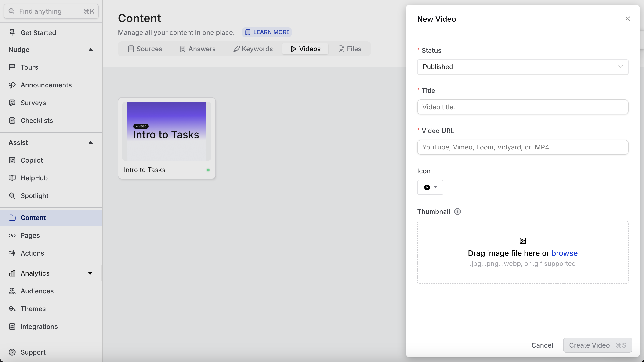
Task: Click the browse link in thumbnail area
Action: pyautogui.click(x=564, y=253)
